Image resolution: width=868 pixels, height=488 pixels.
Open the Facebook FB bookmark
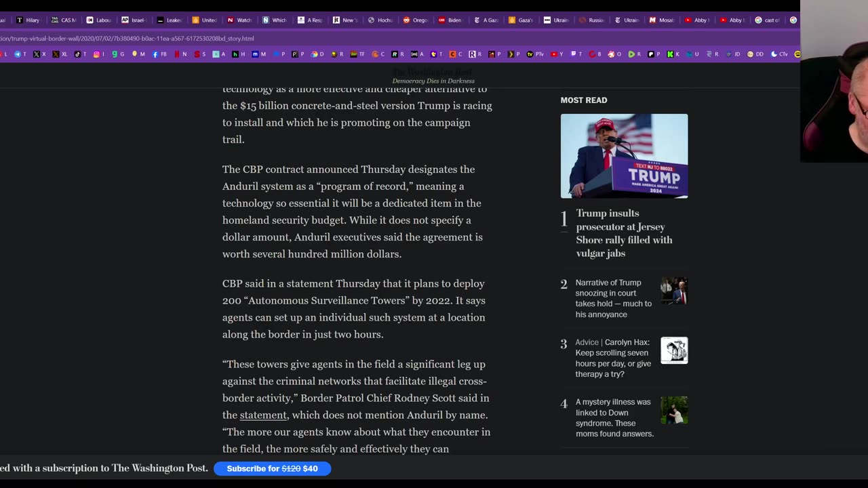point(159,54)
